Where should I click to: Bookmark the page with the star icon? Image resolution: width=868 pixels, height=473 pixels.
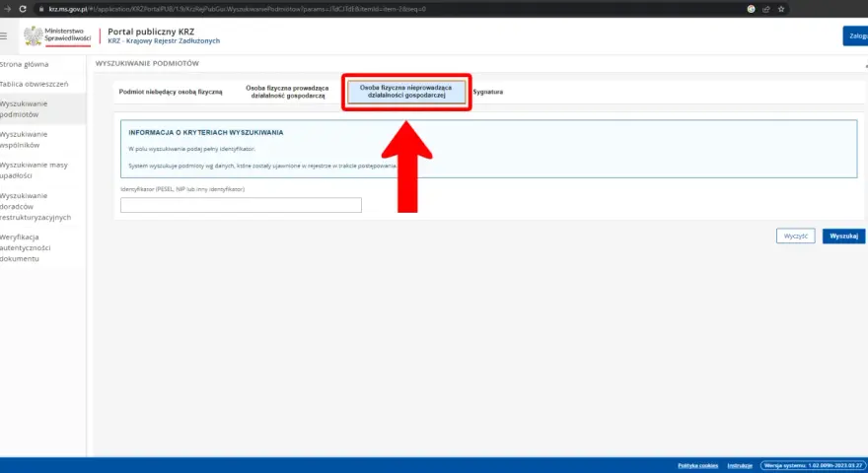(781, 9)
